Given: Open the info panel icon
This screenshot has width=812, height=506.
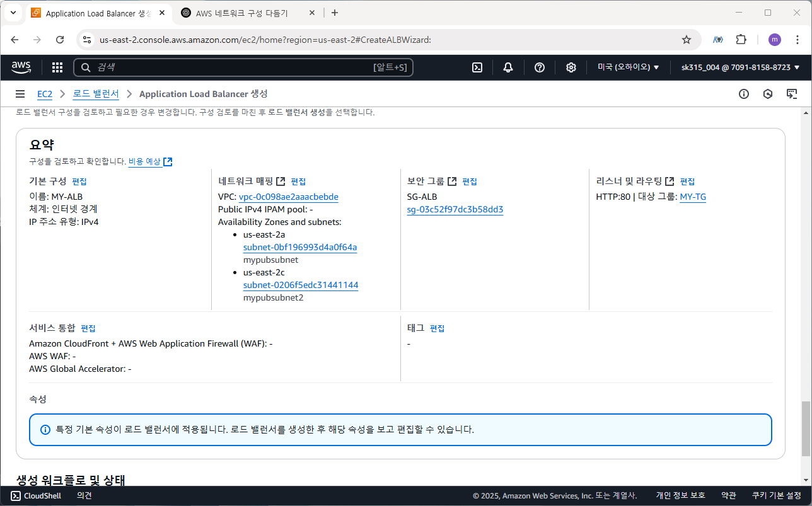Looking at the screenshot, I should click(744, 94).
